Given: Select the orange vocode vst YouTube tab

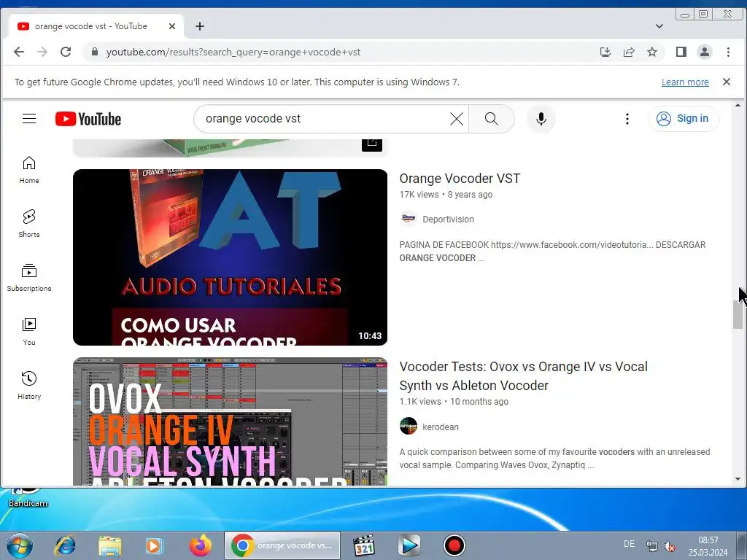Looking at the screenshot, I should (x=91, y=26).
